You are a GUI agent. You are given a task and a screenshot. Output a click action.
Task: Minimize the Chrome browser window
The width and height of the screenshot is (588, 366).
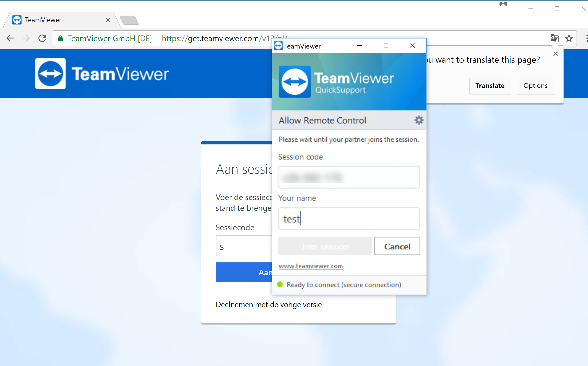pos(531,9)
